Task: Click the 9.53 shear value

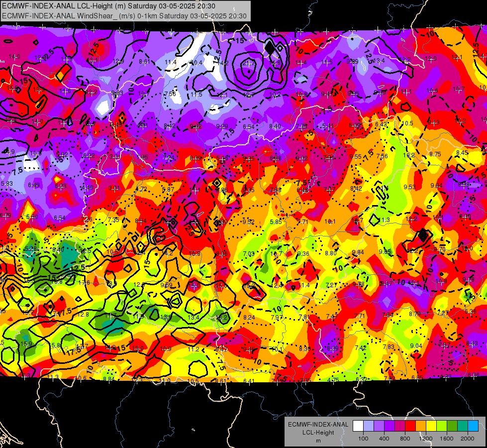Action: coord(410,187)
